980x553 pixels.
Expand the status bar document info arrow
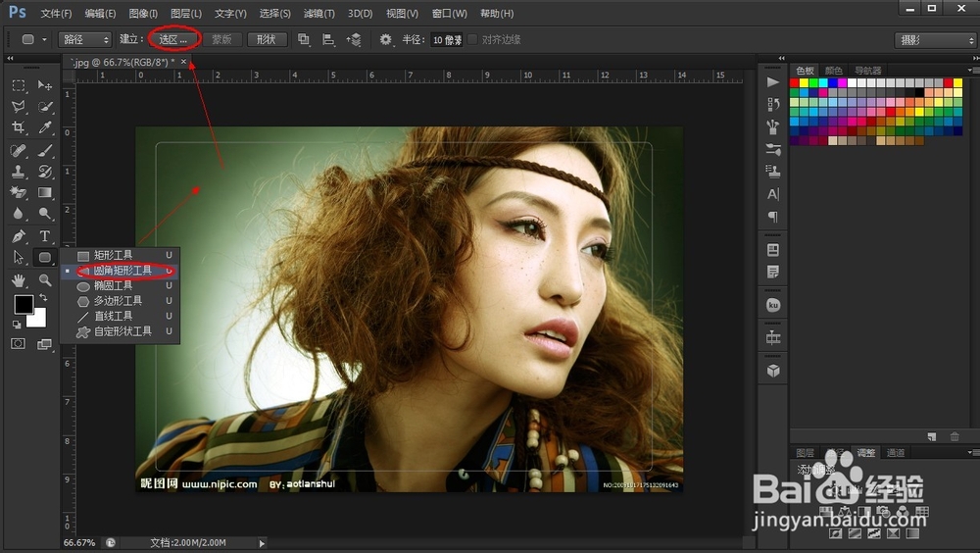[262, 542]
